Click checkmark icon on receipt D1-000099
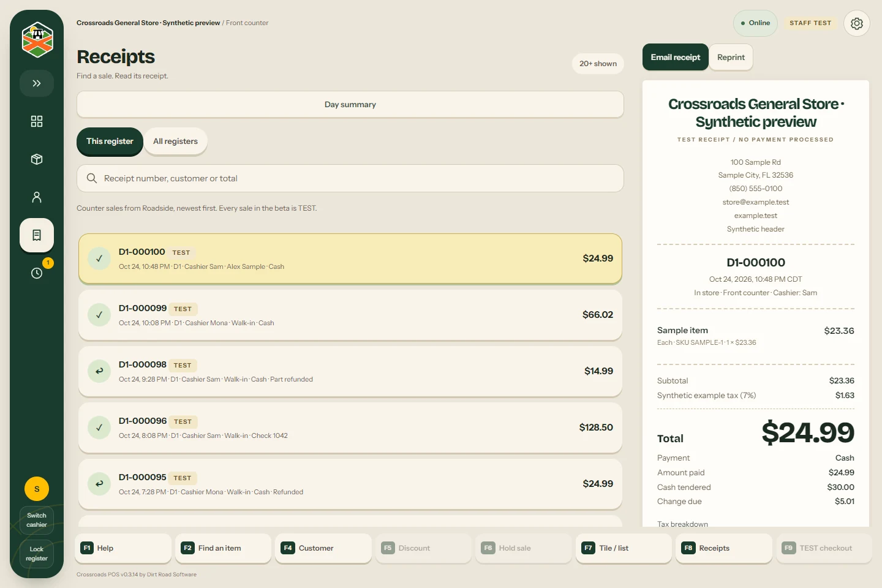This screenshot has height=588, width=882. [99, 315]
